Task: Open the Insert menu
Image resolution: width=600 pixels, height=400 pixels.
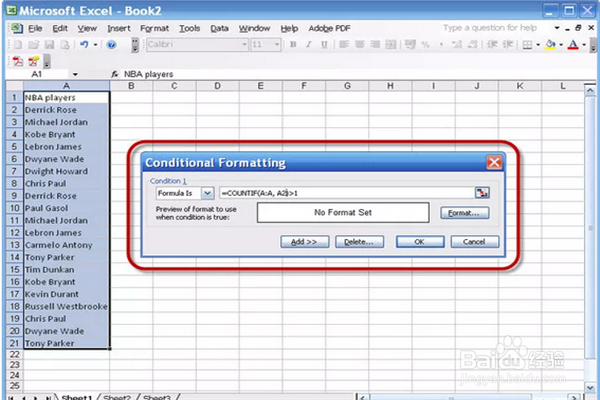Action: [x=119, y=28]
